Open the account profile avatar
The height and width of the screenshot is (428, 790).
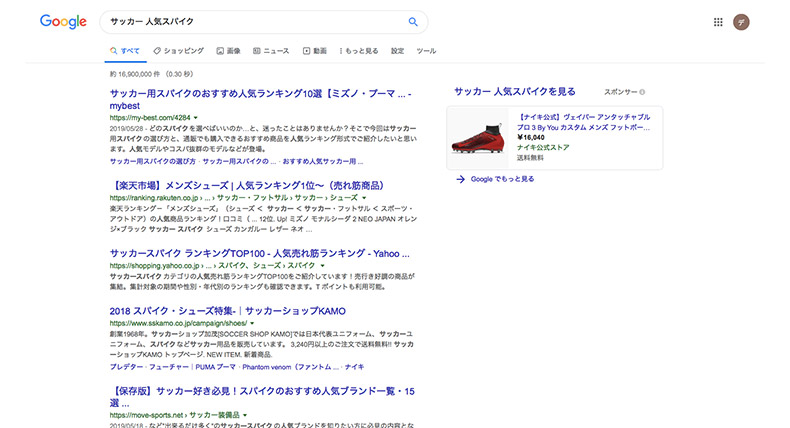click(x=741, y=22)
